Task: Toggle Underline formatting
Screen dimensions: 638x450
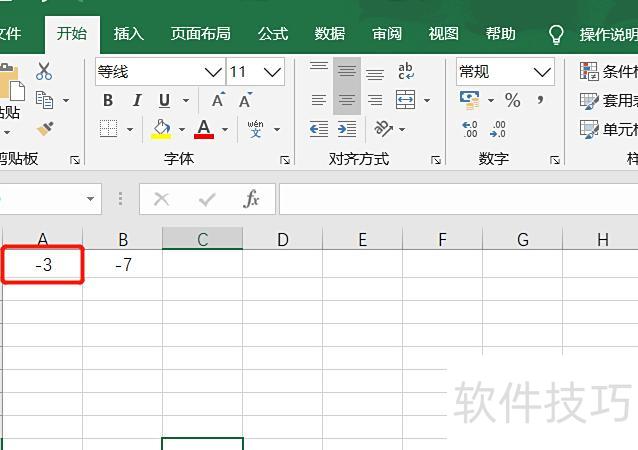Action: click(164, 100)
